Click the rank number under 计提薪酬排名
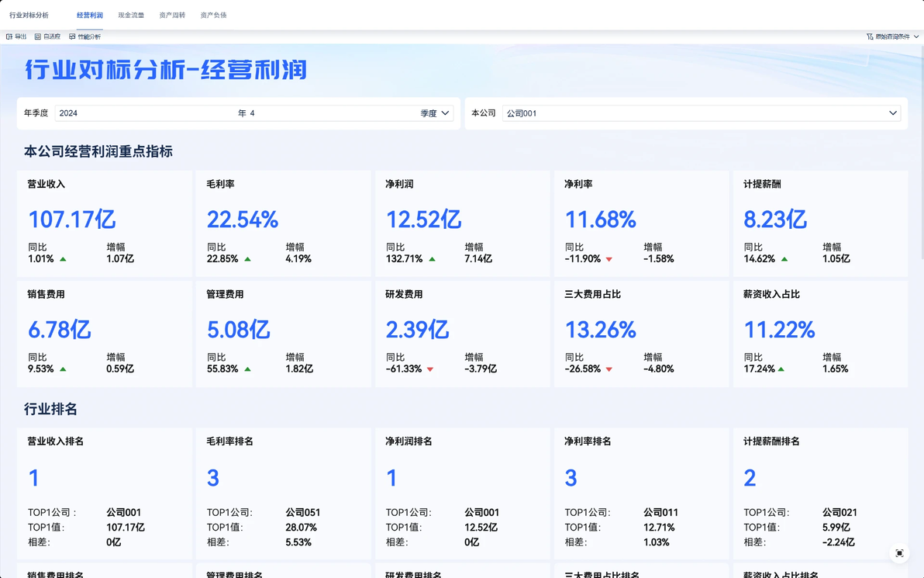This screenshot has width=924, height=578. click(750, 479)
